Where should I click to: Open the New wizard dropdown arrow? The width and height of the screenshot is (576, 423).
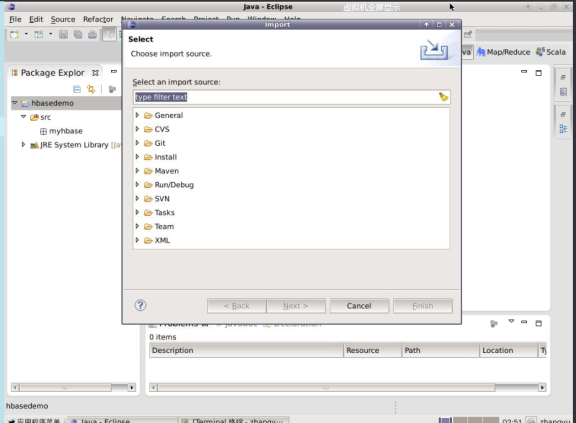(26, 34)
